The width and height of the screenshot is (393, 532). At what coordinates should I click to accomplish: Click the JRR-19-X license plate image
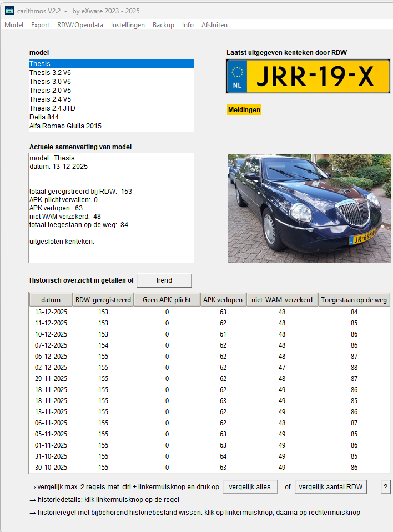pos(308,77)
